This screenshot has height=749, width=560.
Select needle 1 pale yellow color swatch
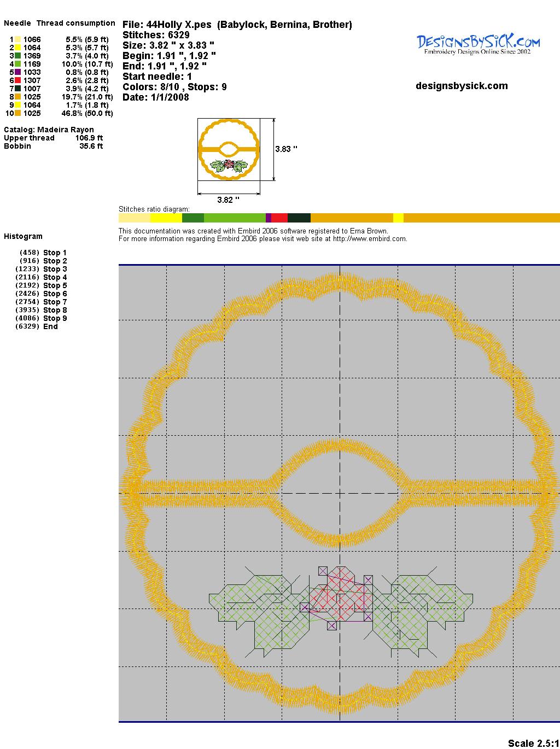pyautogui.click(x=18, y=39)
